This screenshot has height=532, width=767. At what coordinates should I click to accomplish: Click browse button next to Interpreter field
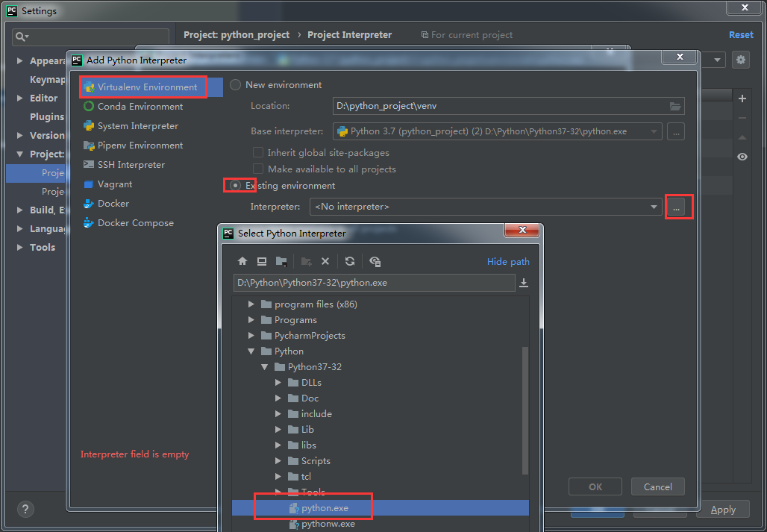coord(676,207)
